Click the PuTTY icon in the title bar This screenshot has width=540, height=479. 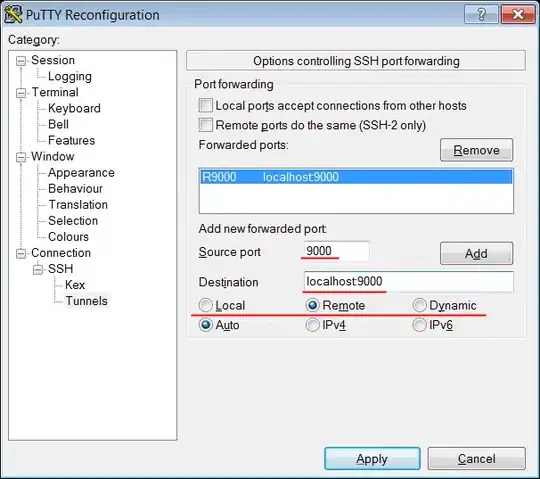coord(13,15)
